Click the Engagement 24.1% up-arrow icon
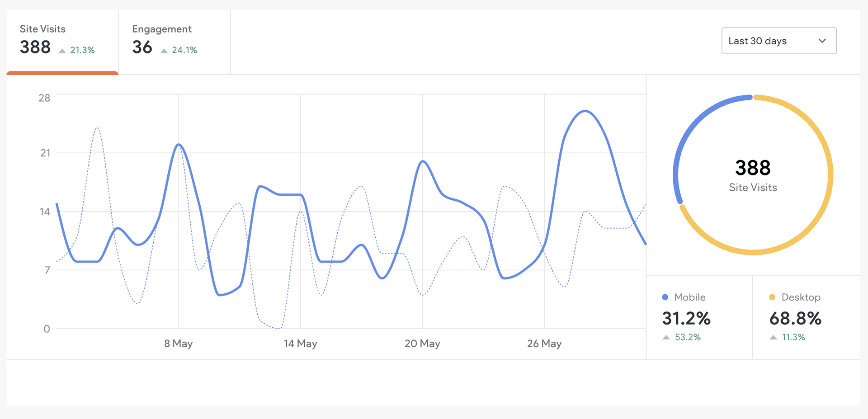The width and height of the screenshot is (868, 419). pyautogui.click(x=164, y=51)
